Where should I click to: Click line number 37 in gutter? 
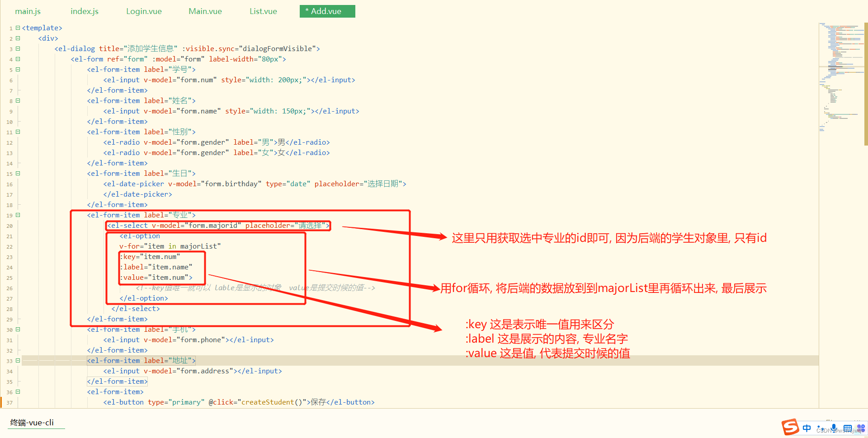click(9, 403)
